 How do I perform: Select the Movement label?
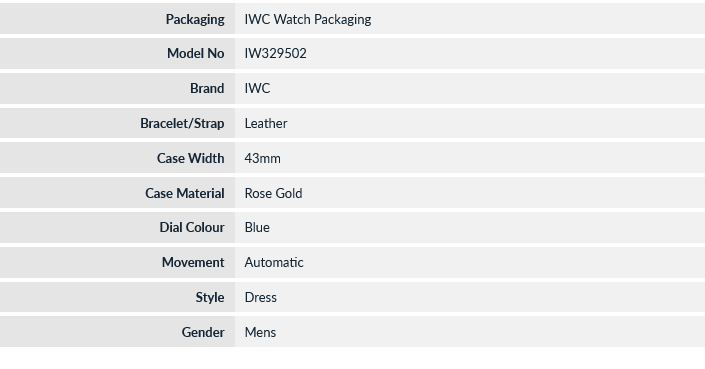coord(193,262)
